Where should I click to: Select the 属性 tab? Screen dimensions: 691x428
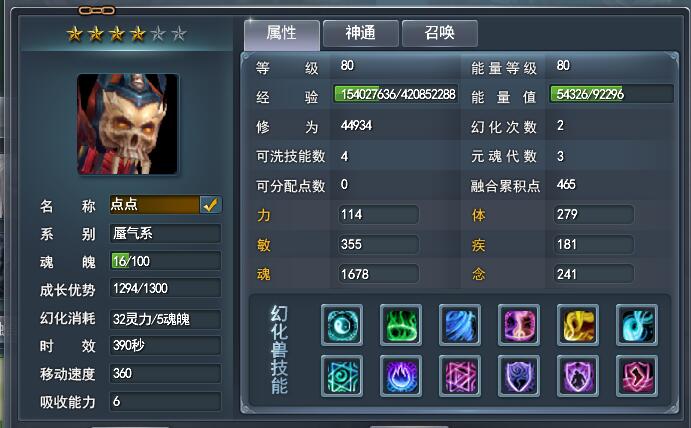point(282,34)
